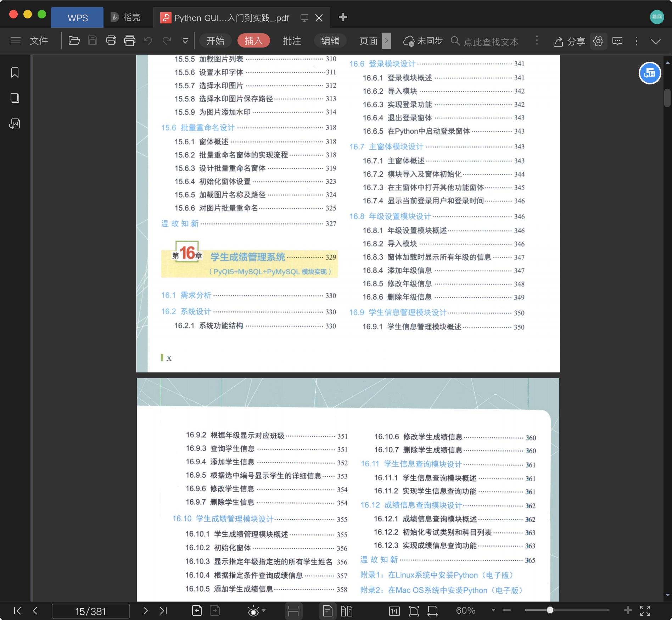Collapse the ribbon with chevron
The image size is (672, 620).
656,41
